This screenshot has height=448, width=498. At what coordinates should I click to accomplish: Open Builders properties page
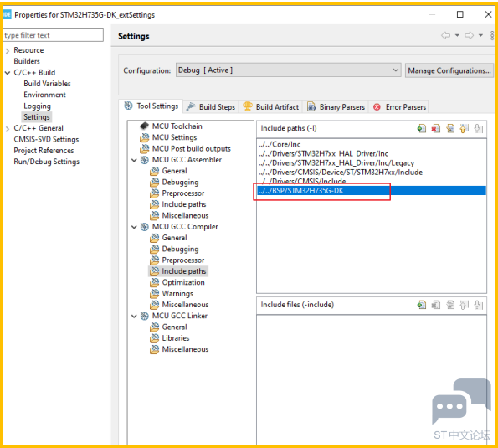pyautogui.click(x=27, y=61)
